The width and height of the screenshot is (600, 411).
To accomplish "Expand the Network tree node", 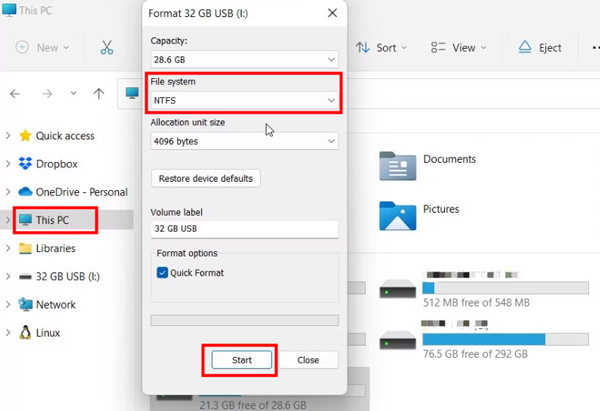I will (x=8, y=305).
